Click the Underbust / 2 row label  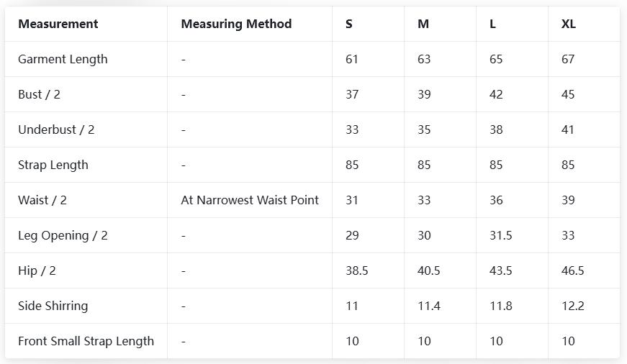click(56, 129)
